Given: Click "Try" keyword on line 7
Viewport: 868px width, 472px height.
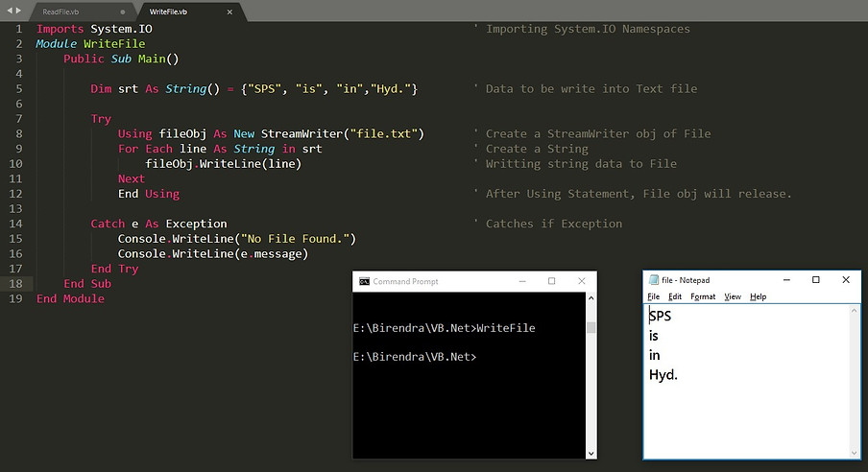Looking at the screenshot, I should pos(101,119).
